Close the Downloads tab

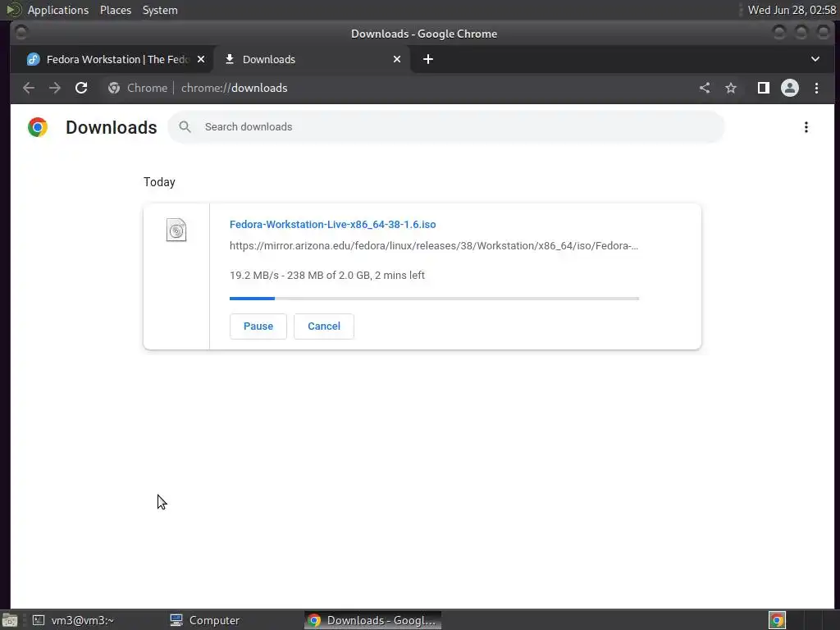[397, 59]
